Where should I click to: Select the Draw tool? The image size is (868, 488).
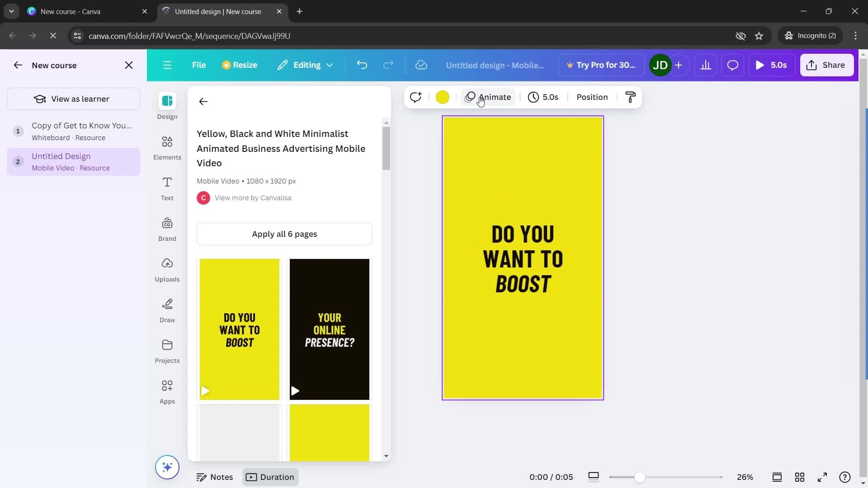point(167,310)
